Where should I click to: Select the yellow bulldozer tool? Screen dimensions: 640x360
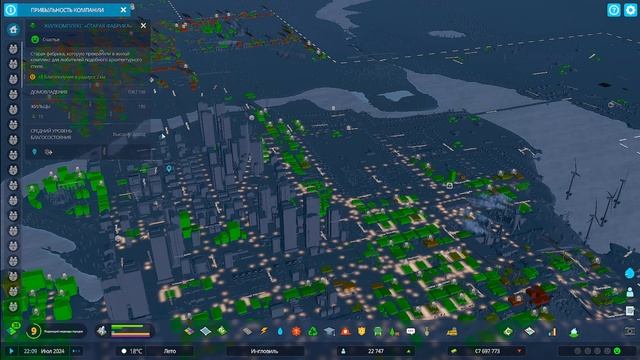451,331
